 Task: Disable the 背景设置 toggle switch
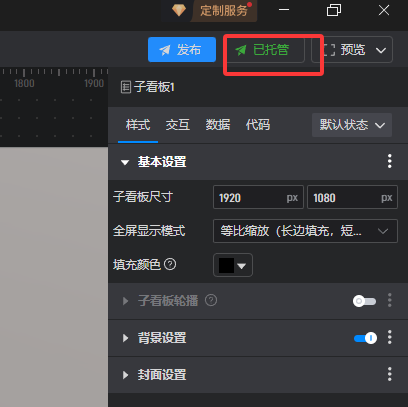[x=365, y=338]
